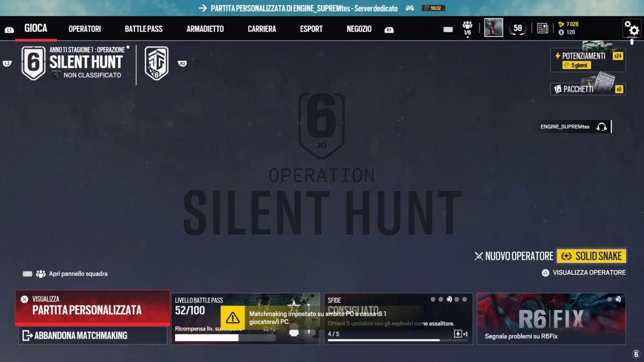
Task: Click the 59:32 timer in banner
Action: coord(434,8)
